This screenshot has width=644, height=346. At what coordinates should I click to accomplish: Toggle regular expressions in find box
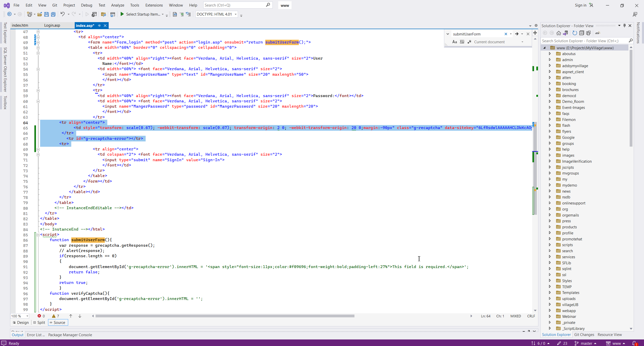[469, 42]
